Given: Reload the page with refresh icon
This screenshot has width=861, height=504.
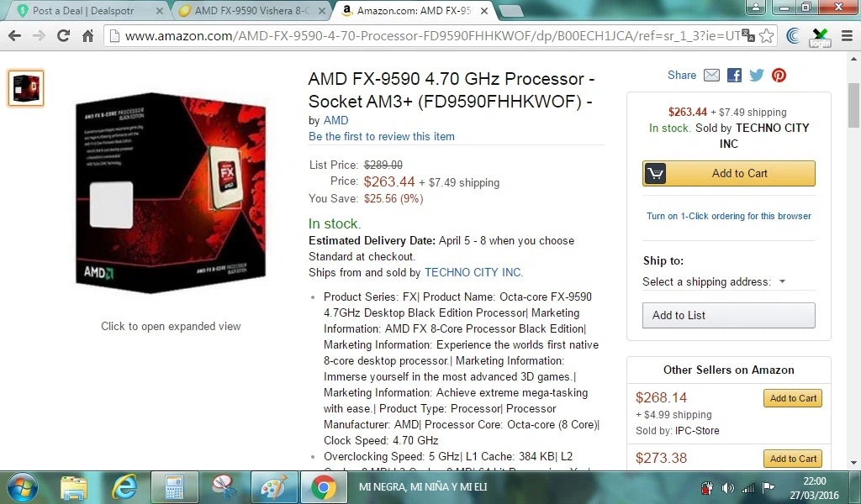Looking at the screenshot, I should [x=63, y=36].
